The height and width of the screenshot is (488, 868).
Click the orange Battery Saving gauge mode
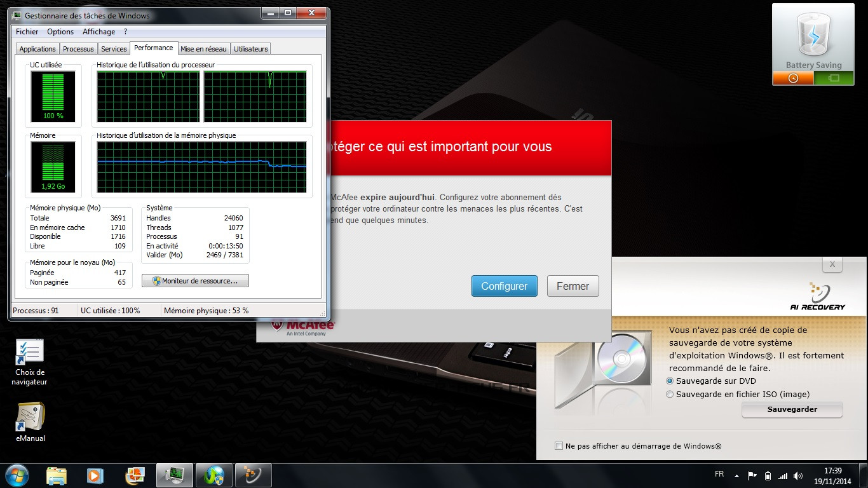coord(792,78)
